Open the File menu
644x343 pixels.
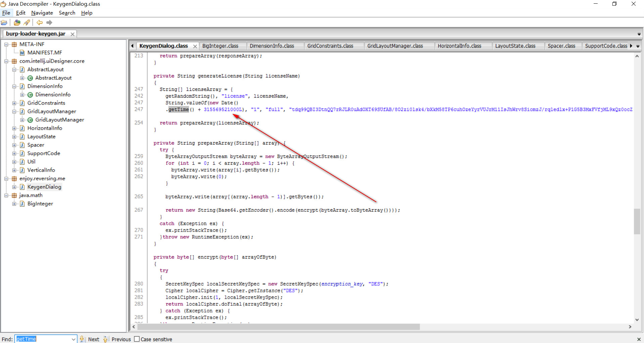[x=6, y=13]
